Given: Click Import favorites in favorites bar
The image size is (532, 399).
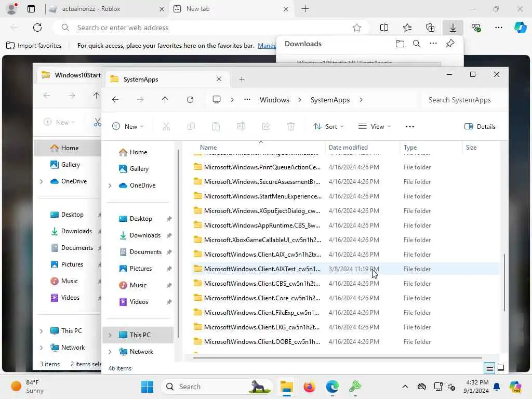Looking at the screenshot, I should click(x=34, y=46).
